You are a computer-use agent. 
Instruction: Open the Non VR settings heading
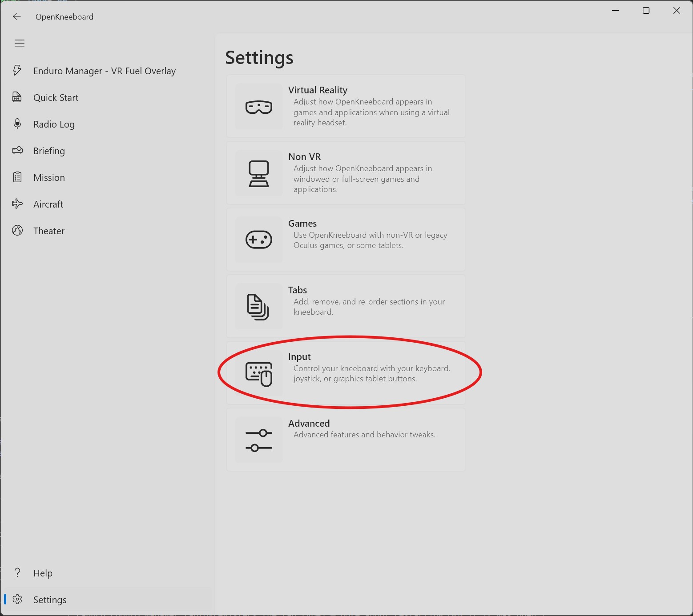click(304, 157)
